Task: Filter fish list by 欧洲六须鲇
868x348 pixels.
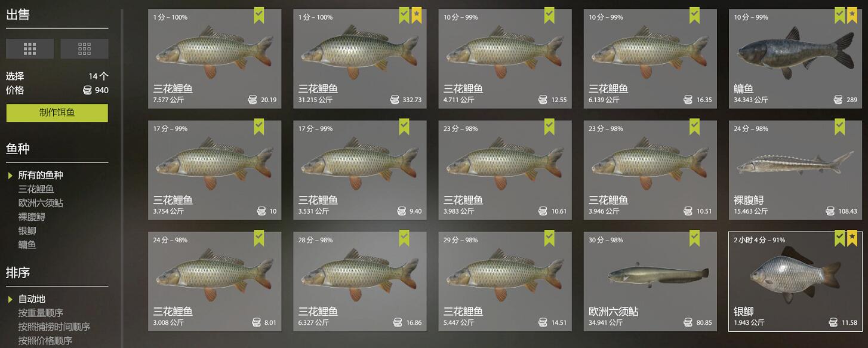Action: (x=41, y=203)
